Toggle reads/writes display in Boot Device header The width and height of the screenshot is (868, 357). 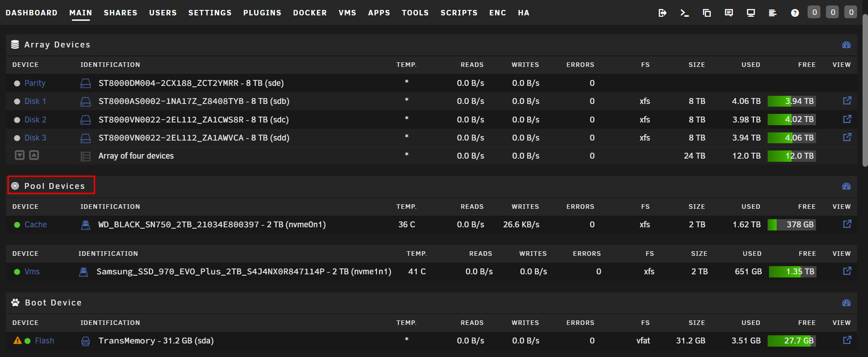847,303
